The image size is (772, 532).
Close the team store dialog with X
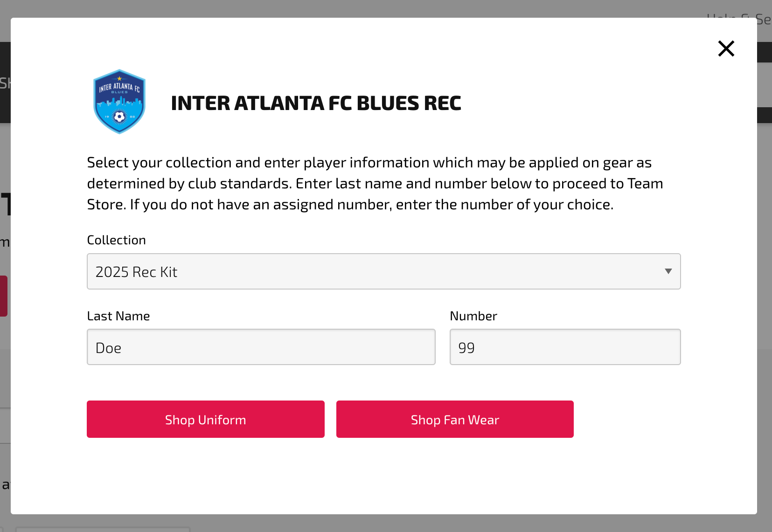pyautogui.click(x=726, y=48)
